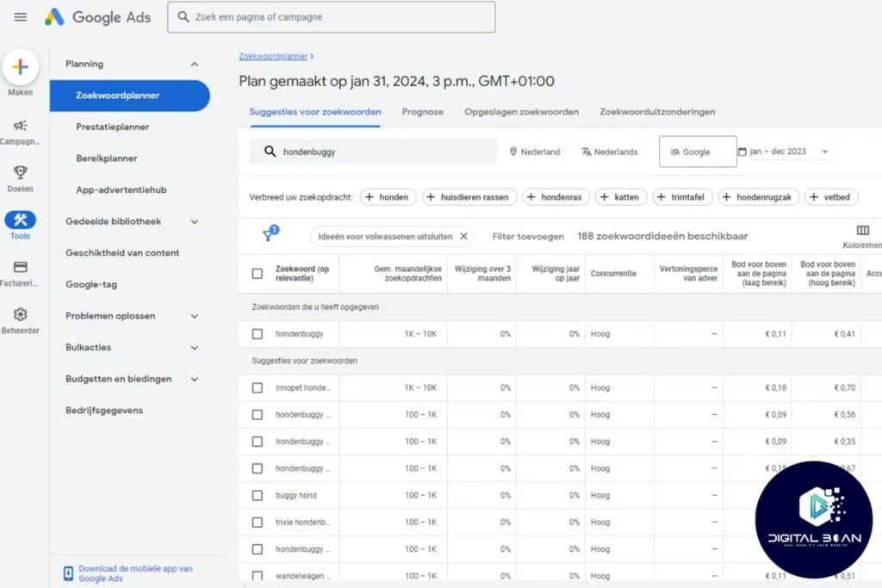Open Google-tag menu item
Screen dimensions: 882x588
tap(91, 284)
